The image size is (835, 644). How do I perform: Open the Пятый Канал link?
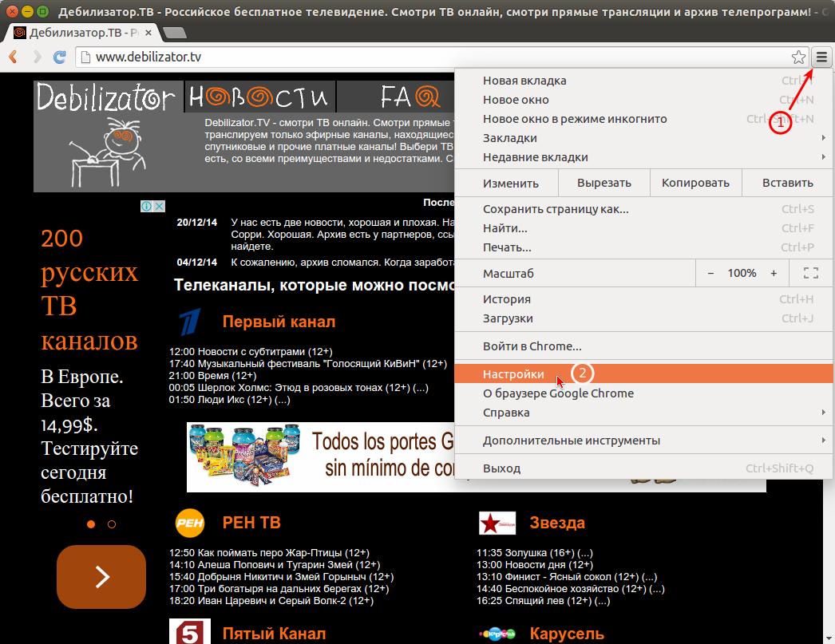274,634
